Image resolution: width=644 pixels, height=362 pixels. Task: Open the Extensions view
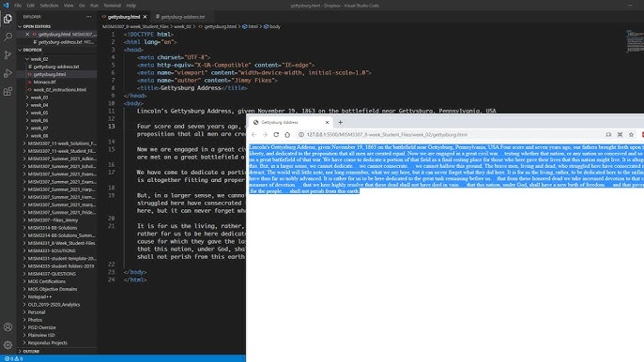[x=8, y=91]
